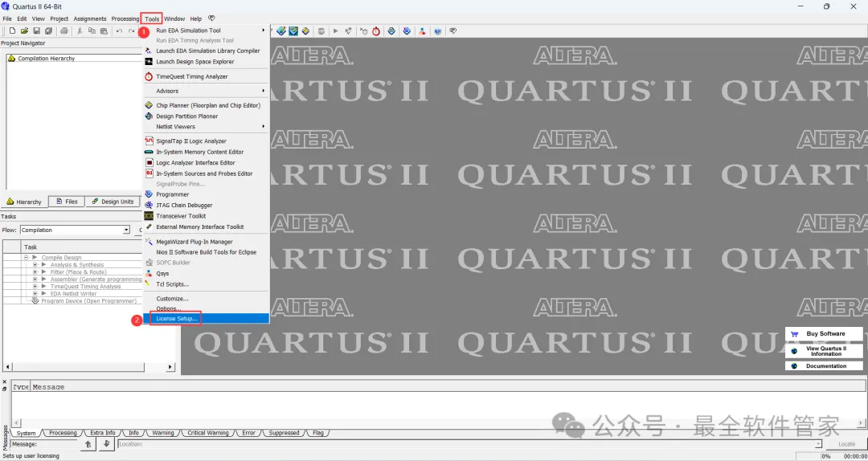
Task: Click the Documentation button
Action: pos(824,365)
